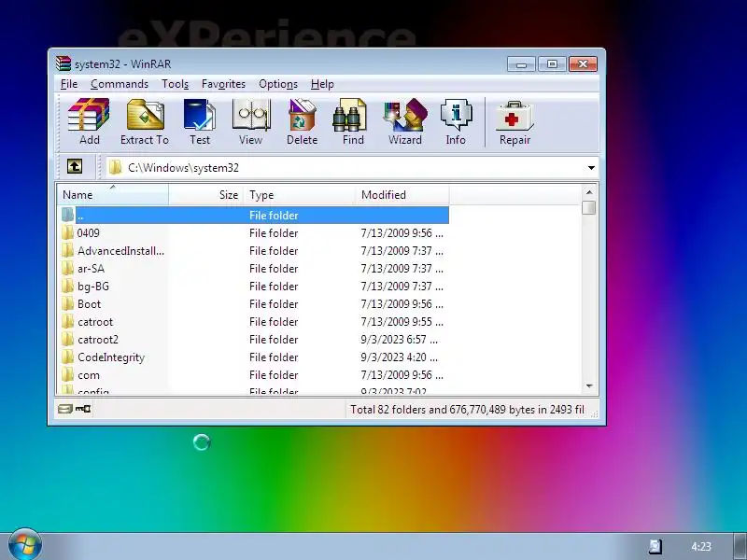Select the parent folder ".." row
The height and width of the screenshot is (560, 747).
click(255, 216)
